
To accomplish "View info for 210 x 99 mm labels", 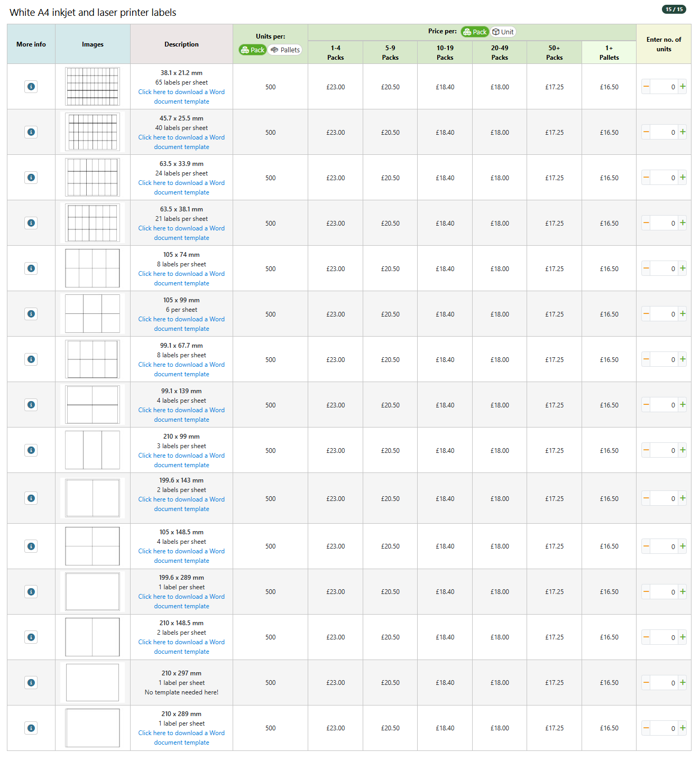I will click(31, 450).
